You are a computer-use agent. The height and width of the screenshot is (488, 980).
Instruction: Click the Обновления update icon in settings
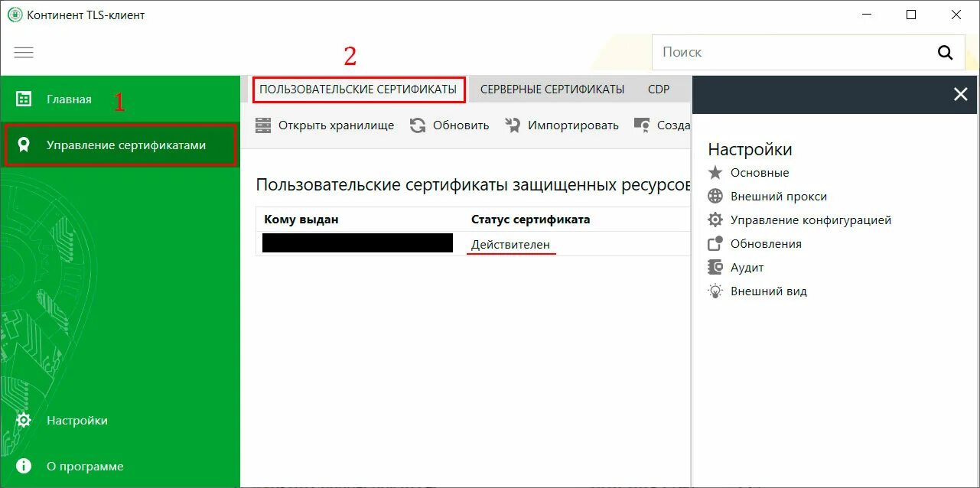(715, 243)
